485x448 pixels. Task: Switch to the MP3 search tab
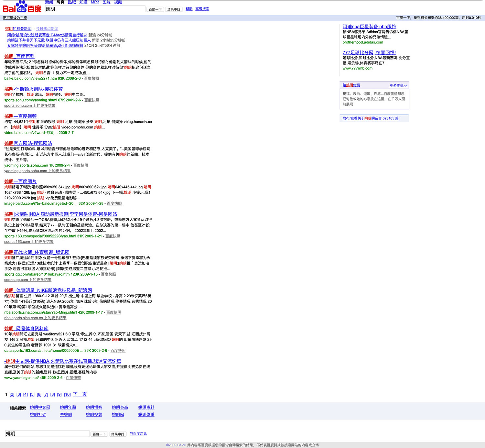(x=95, y=2)
